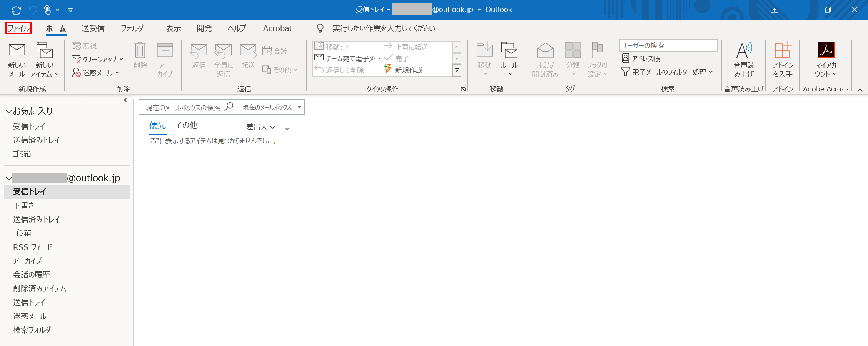The image size is (868, 346).
Task: Open the File (ファイル) tab
Action: (x=18, y=28)
